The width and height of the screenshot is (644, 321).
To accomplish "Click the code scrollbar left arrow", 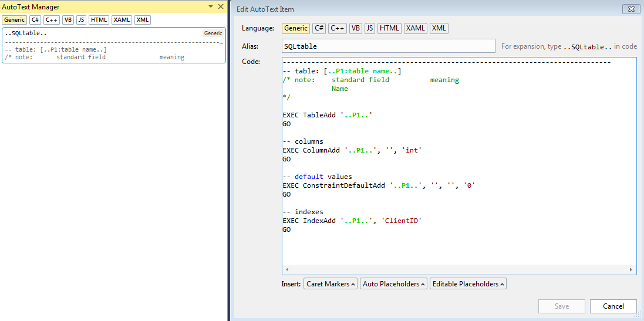I will point(286,270).
